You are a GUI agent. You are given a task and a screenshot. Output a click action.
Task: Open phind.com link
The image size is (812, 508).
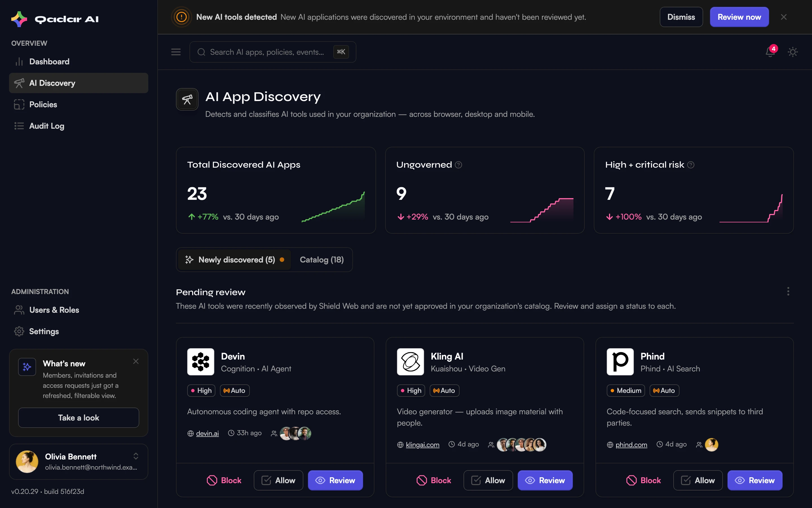tap(631, 444)
